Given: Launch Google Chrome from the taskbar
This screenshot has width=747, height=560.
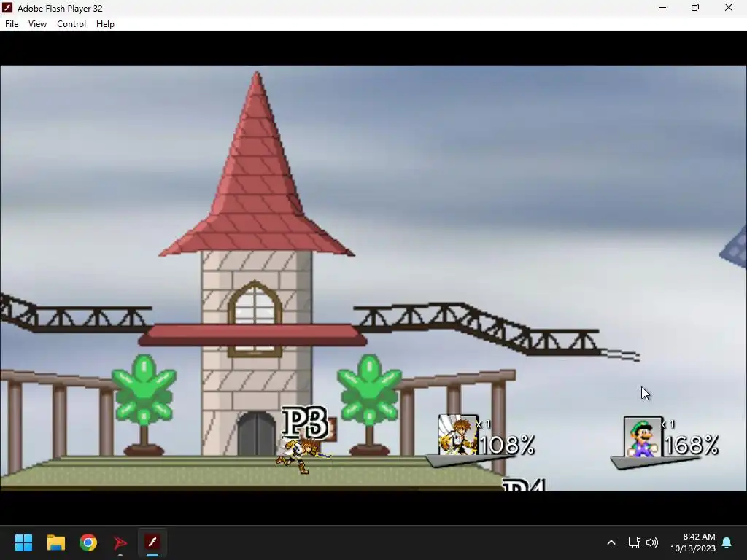Looking at the screenshot, I should click(x=88, y=542).
